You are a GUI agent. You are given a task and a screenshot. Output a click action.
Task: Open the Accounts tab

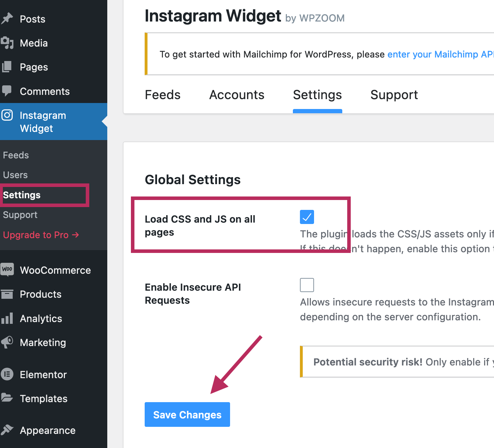pyautogui.click(x=237, y=95)
